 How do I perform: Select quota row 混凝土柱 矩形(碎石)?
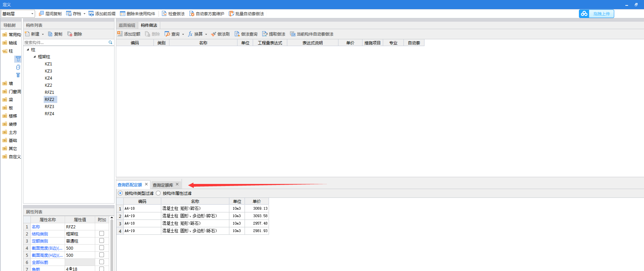192,208
